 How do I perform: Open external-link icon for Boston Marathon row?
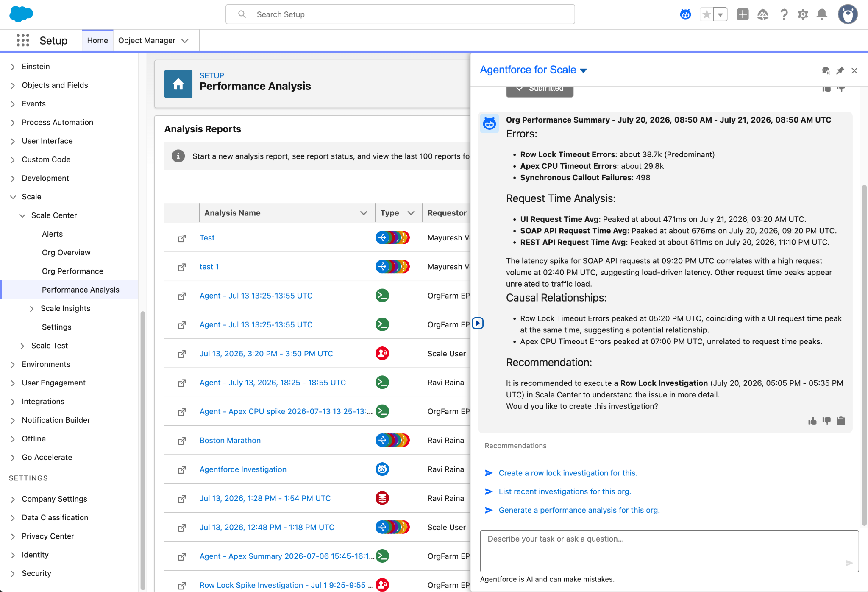coord(182,441)
